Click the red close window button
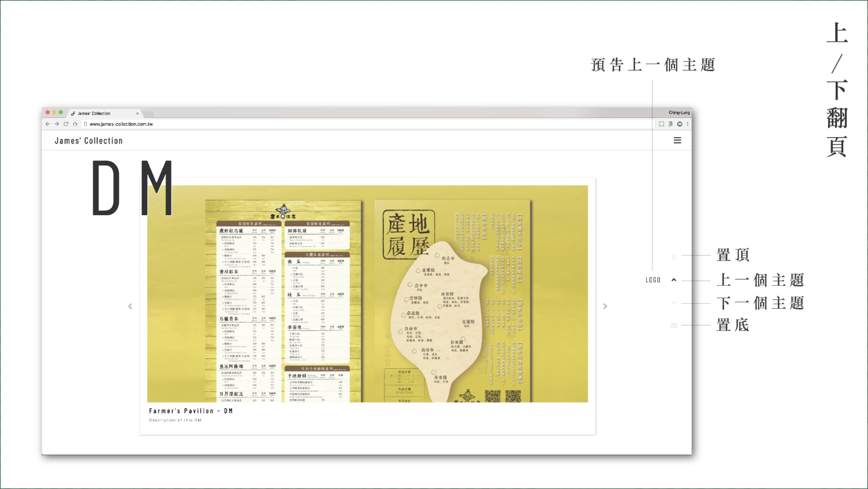Viewport: 868px width, 489px height. (x=47, y=112)
